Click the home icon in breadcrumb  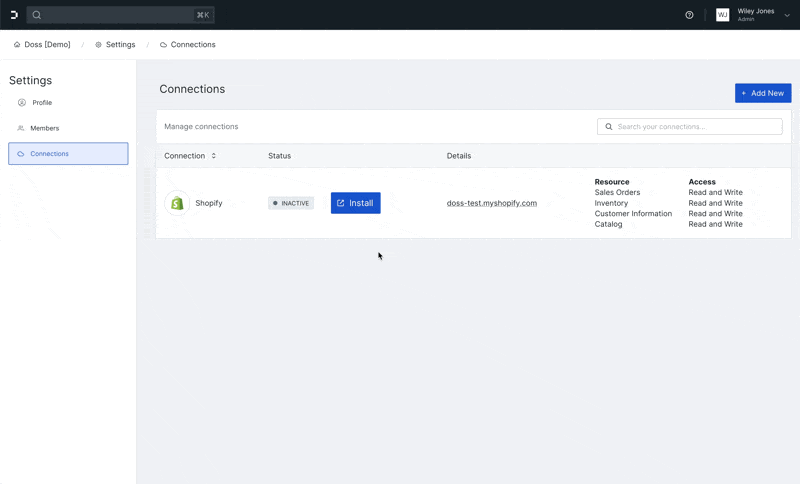(x=17, y=45)
